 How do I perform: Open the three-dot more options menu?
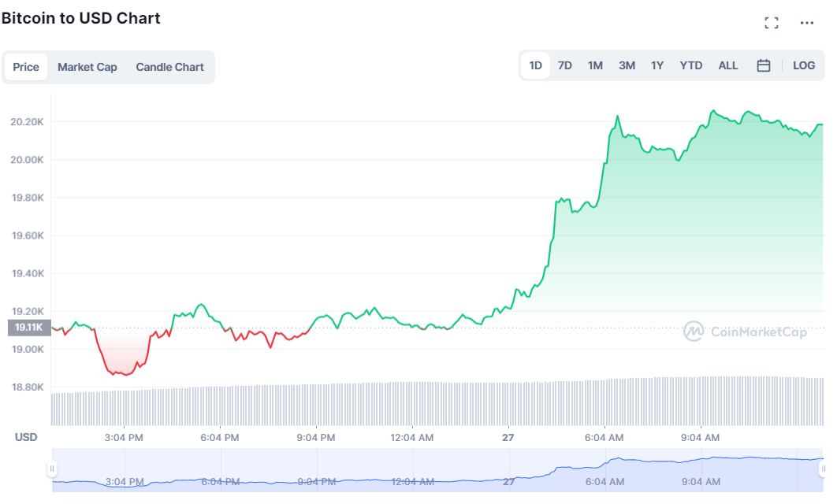coord(806,23)
